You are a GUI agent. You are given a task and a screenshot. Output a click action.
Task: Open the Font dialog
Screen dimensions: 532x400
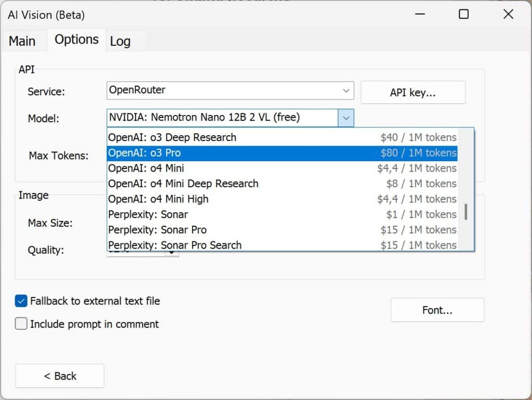(x=437, y=309)
